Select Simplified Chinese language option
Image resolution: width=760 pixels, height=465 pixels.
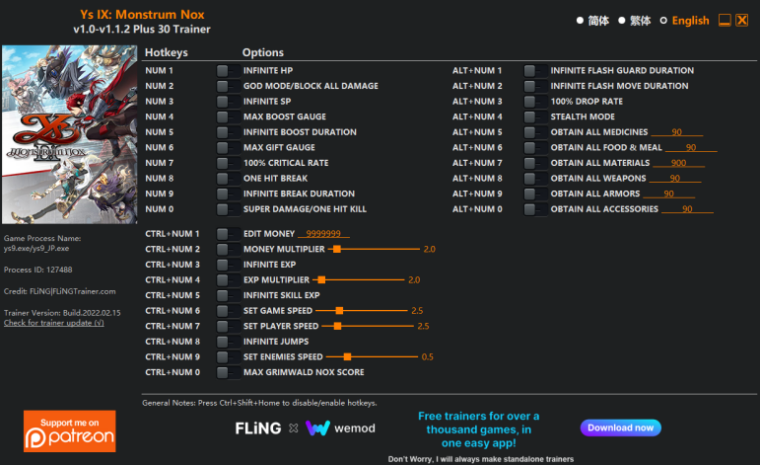(592, 20)
